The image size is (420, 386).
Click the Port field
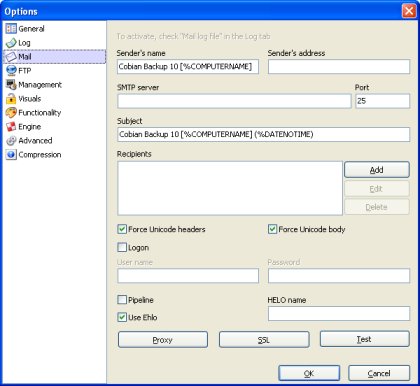click(x=382, y=101)
